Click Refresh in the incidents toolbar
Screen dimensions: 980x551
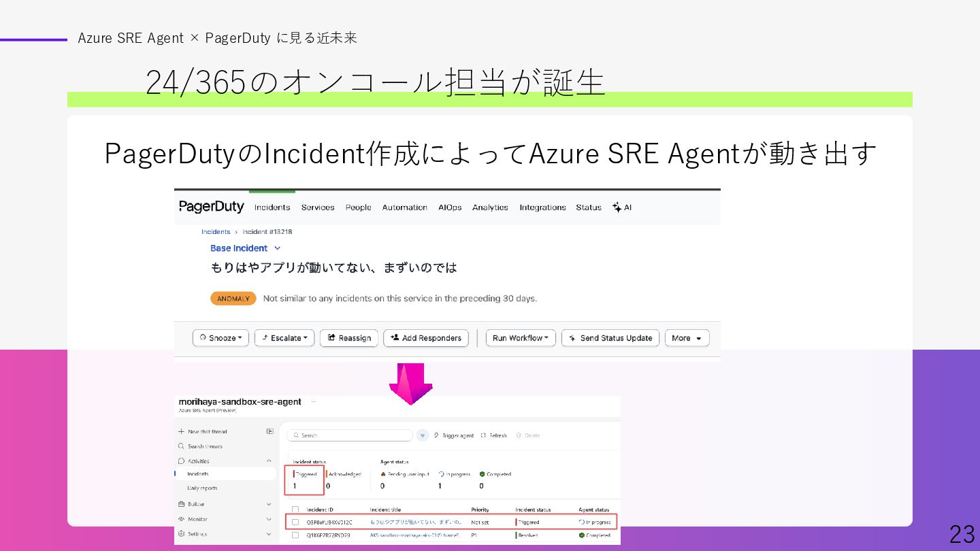[x=493, y=435]
